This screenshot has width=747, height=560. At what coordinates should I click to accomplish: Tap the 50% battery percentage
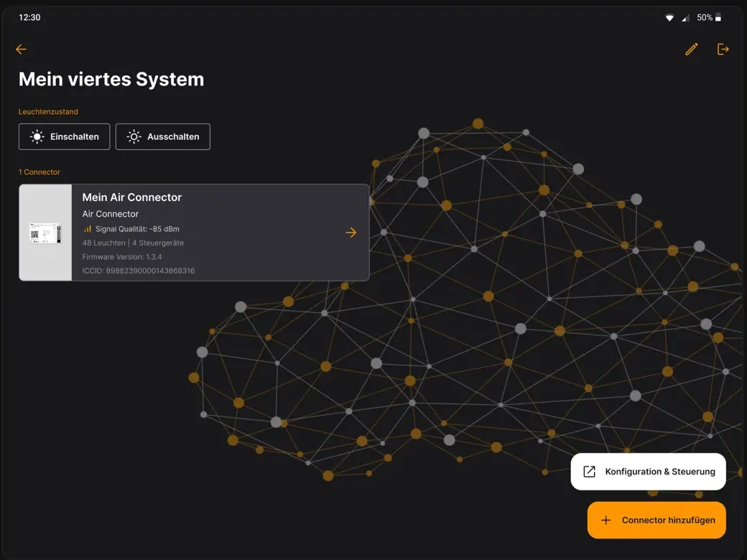tap(705, 18)
